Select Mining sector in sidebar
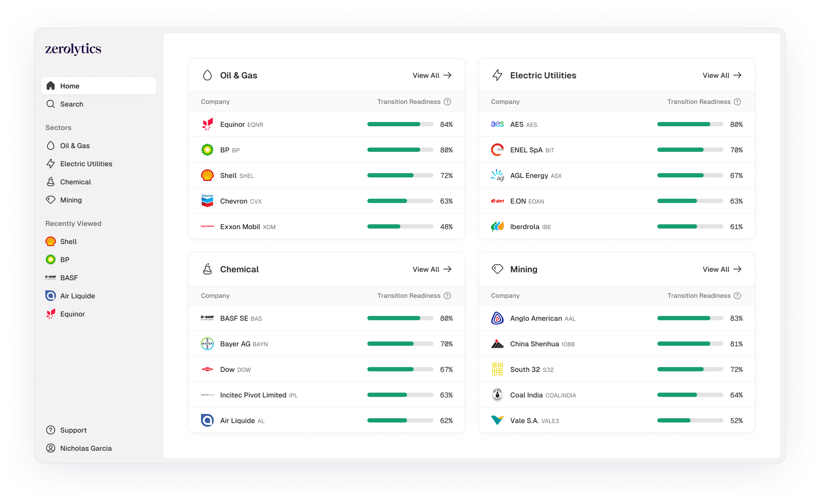Image resolution: width=820 pixels, height=504 pixels. coord(98,200)
